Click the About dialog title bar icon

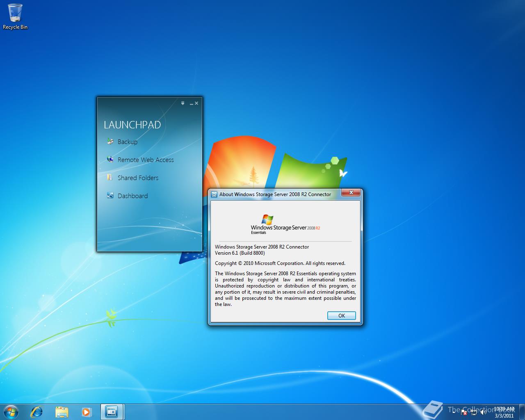point(214,194)
